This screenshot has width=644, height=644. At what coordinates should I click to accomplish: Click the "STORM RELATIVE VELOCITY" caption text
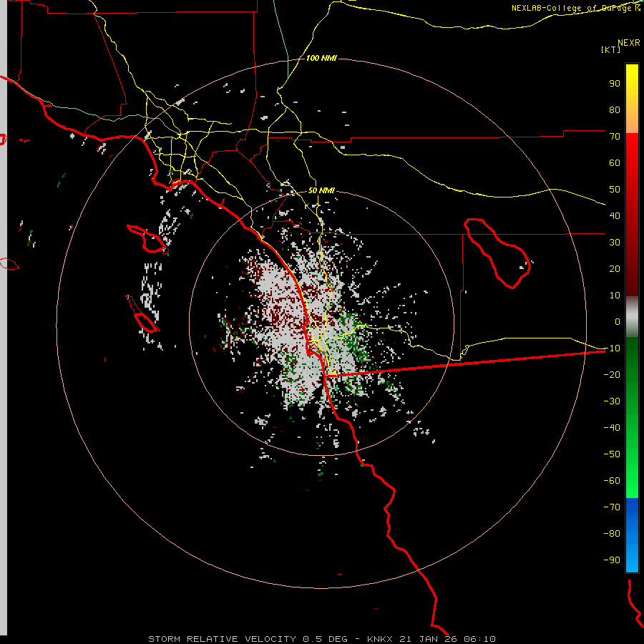pyautogui.click(x=222, y=639)
